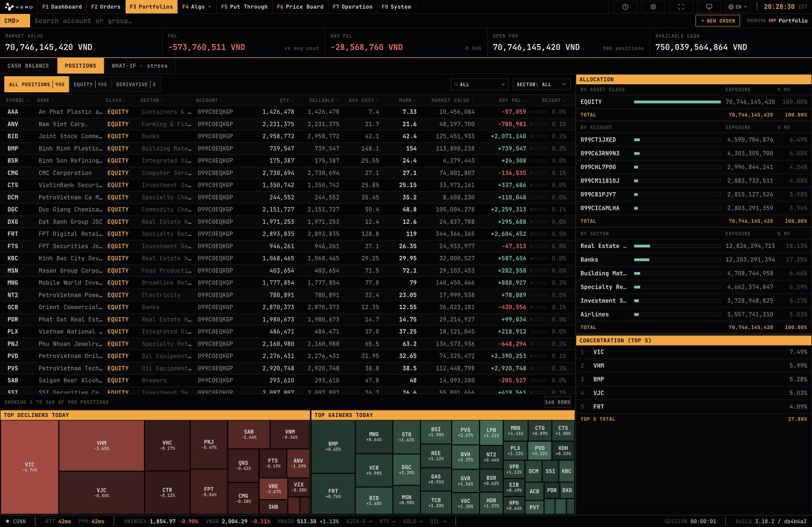
Task: Click the MWG symbol row cell
Action: 13,283
